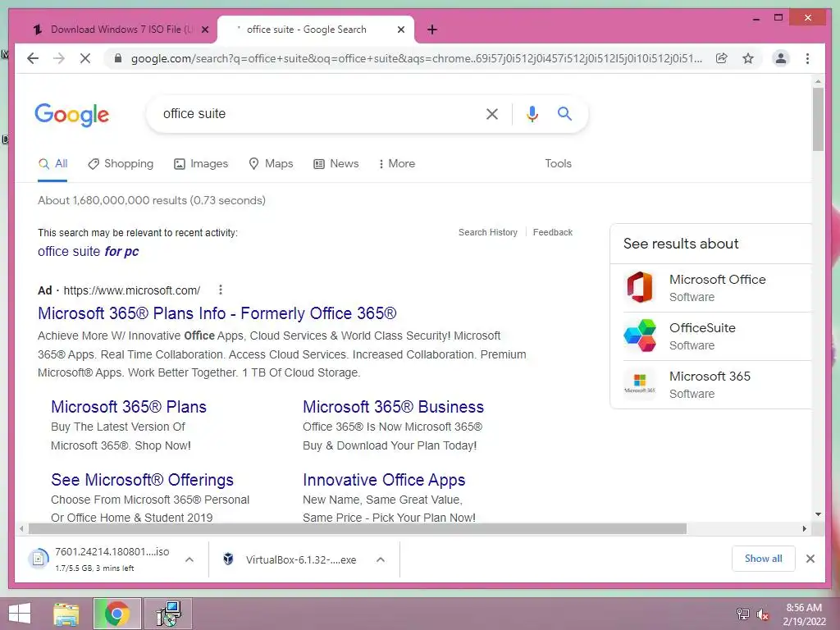
Task: Expand the More search categories menu
Action: pos(396,163)
